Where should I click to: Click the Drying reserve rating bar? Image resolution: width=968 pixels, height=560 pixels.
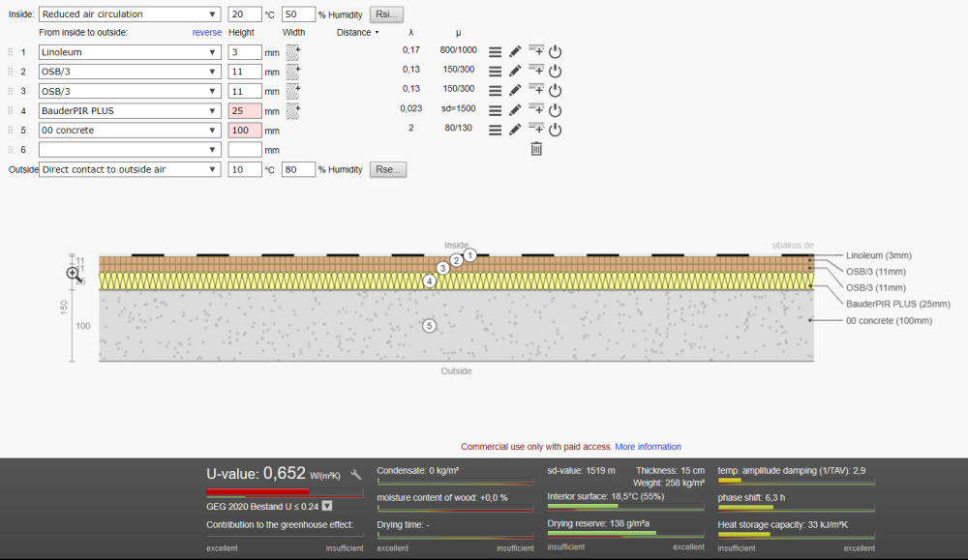pos(625,534)
